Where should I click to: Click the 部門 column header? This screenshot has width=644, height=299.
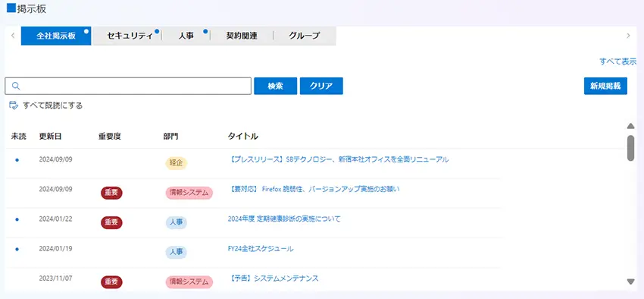point(171,137)
